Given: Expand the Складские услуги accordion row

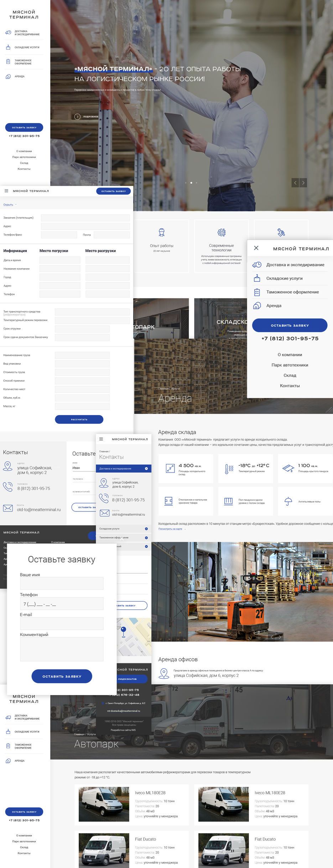Looking at the screenshot, I should tap(146, 529).
